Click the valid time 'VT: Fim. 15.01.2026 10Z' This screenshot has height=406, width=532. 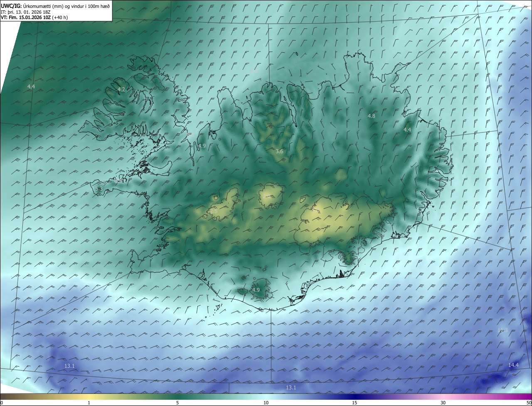coord(27,17)
